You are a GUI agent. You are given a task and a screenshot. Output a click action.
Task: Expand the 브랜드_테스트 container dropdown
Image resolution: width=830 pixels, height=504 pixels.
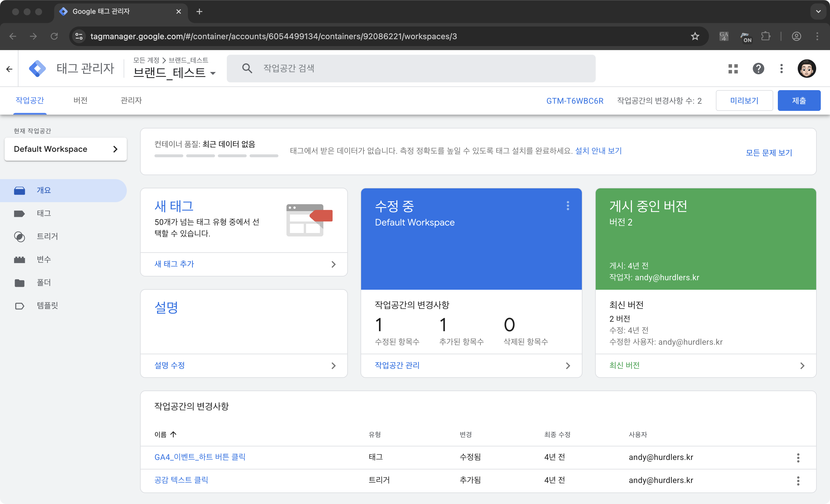pyautogui.click(x=213, y=73)
